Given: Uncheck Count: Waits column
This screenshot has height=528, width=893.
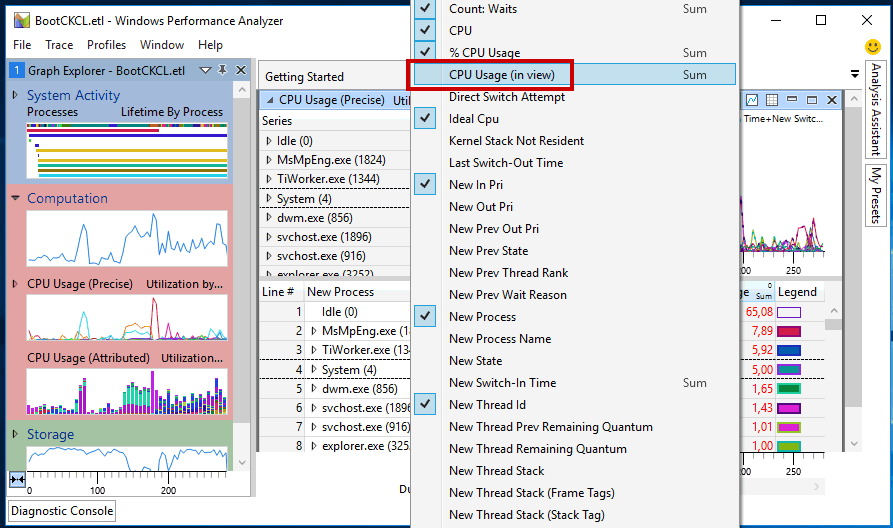Looking at the screenshot, I should [x=425, y=9].
